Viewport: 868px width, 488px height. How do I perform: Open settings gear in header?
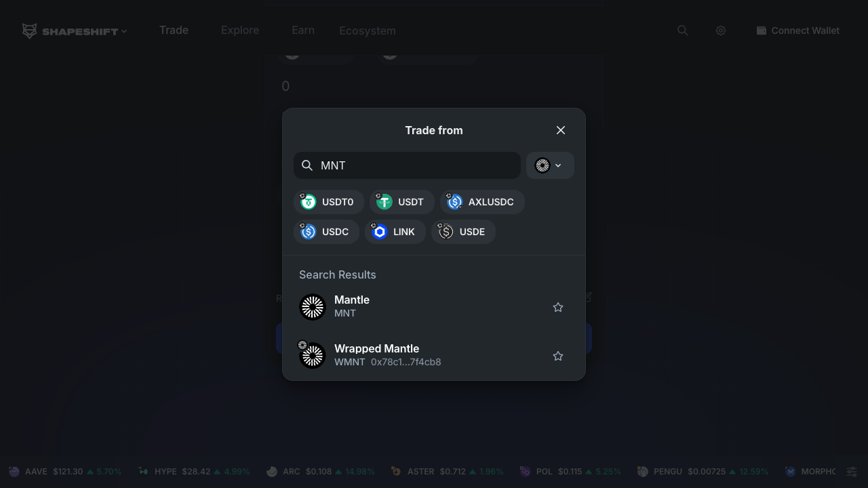(721, 30)
